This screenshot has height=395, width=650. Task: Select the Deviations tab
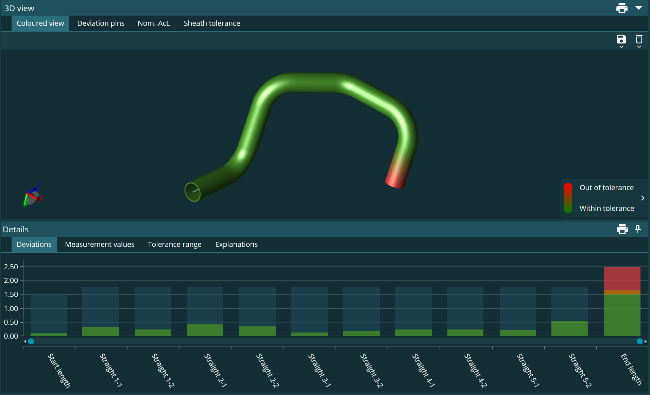[34, 245]
